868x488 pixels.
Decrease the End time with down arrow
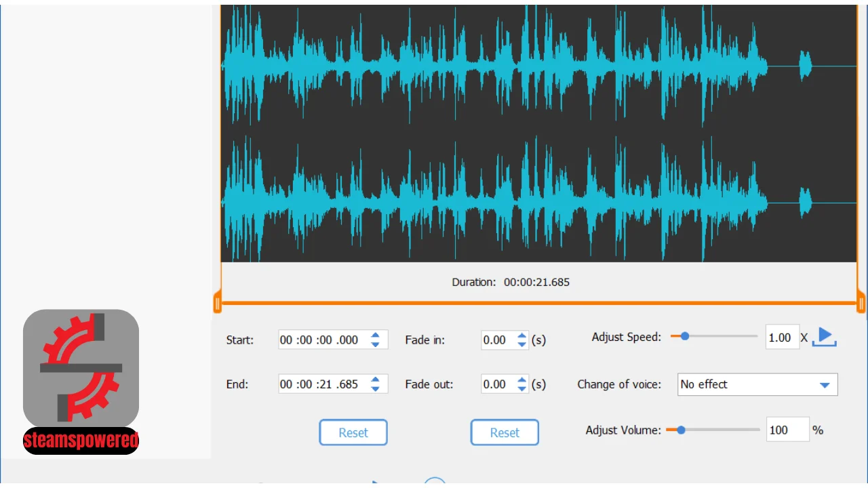point(375,389)
